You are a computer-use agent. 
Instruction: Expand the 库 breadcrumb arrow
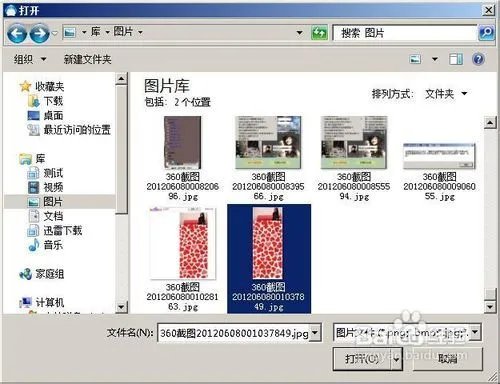[x=108, y=32]
